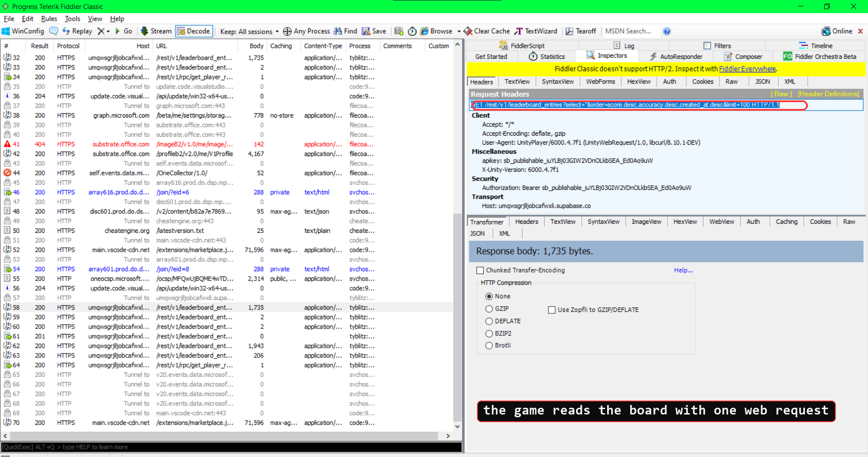
Task: Open the File menu
Action: (9, 19)
